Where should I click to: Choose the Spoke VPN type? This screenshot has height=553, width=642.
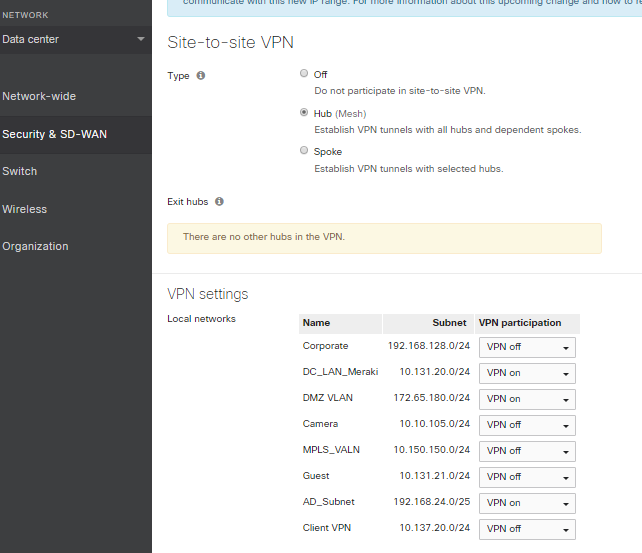coord(304,151)
